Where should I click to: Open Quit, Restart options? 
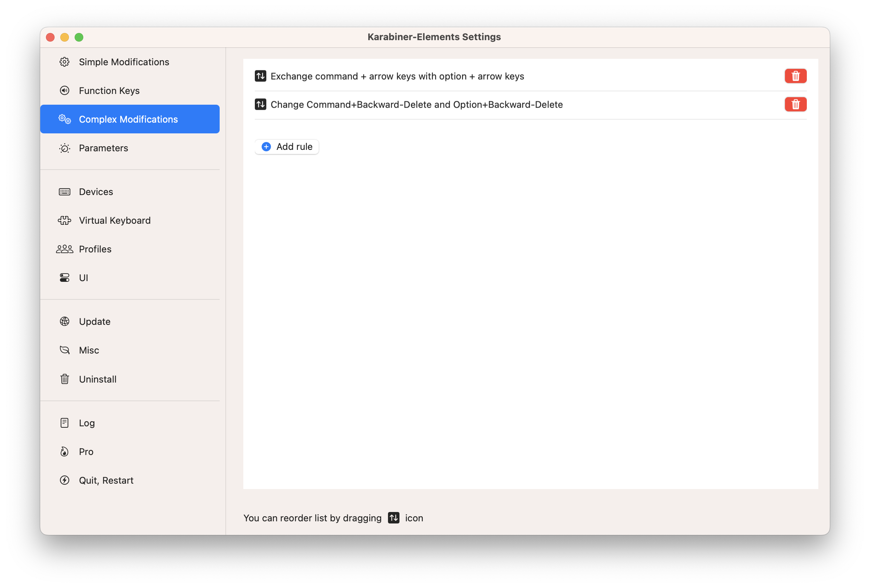point(106,481)
